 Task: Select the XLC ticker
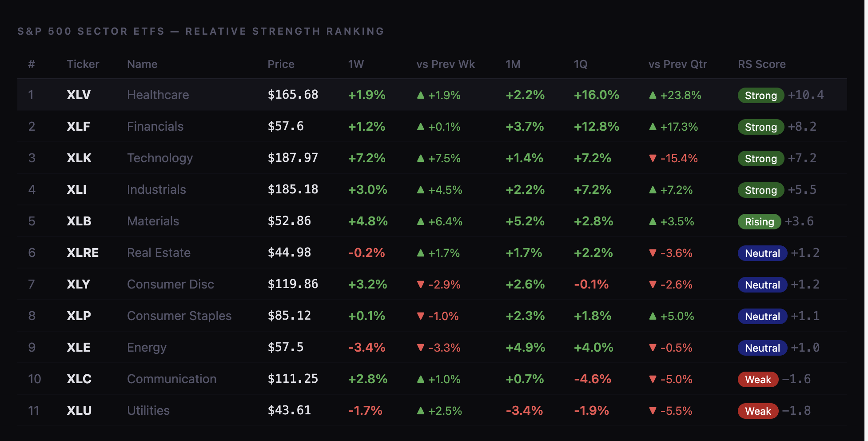click(79, 379)
